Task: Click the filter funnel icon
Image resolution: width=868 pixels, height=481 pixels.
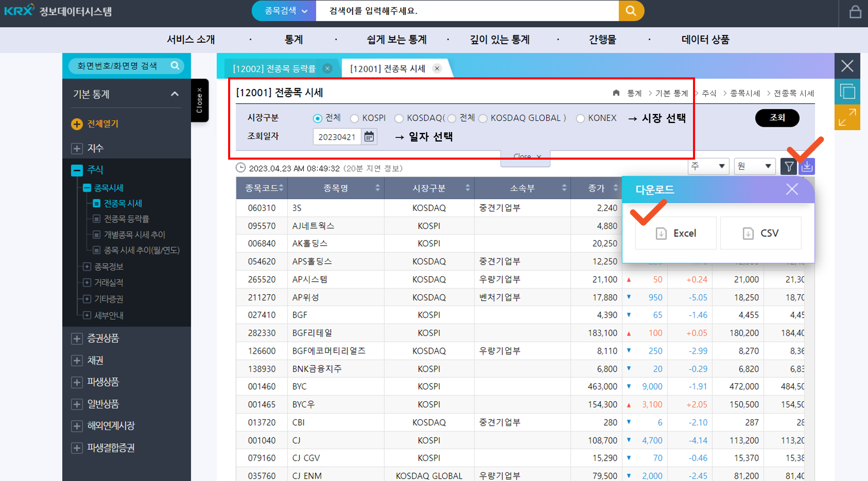Action: tap(789, 167)
